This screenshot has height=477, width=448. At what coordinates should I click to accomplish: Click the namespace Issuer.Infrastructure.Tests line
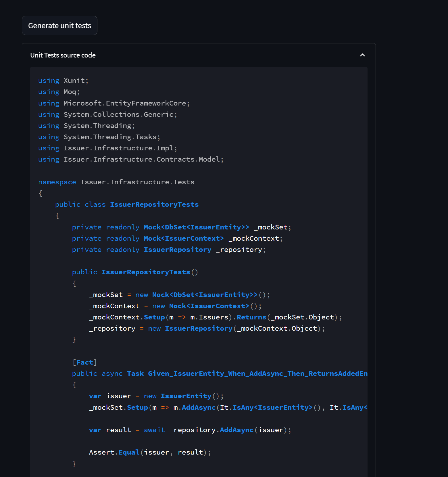[116, 182]
